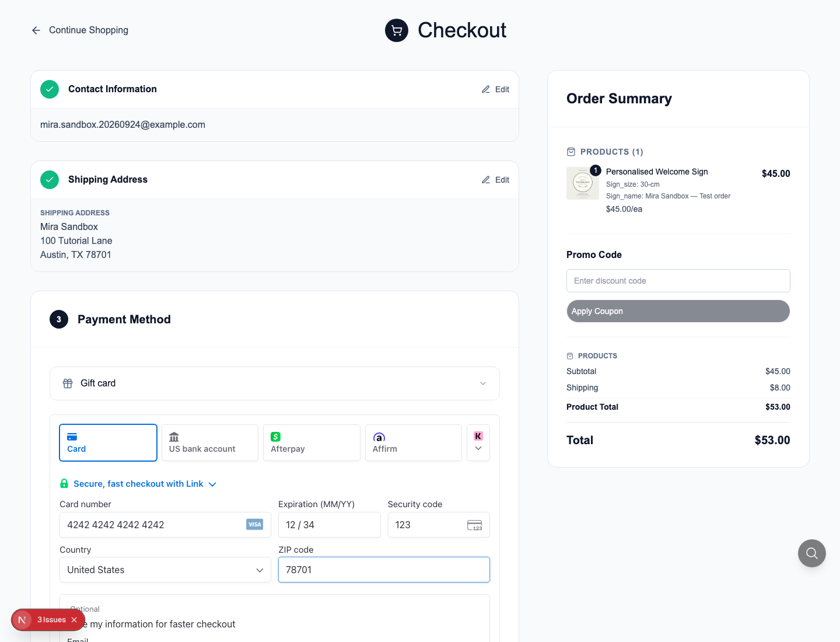Expand Secure, fast checkout with Link
This screenshot has height=642, width=840.
tap(139, 484)
